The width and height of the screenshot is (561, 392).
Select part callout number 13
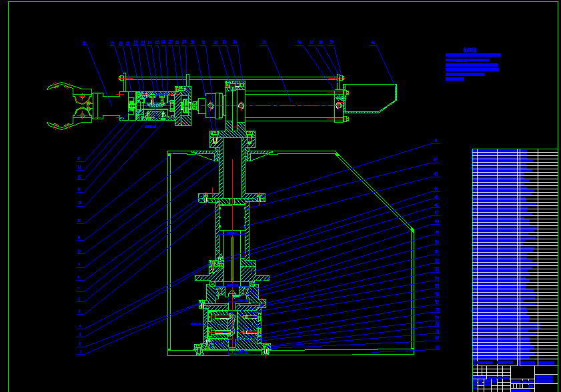coord(79,203)
